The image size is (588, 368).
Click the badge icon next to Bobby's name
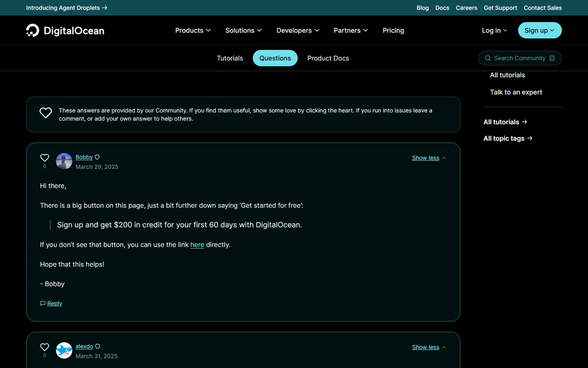point(97,157)
